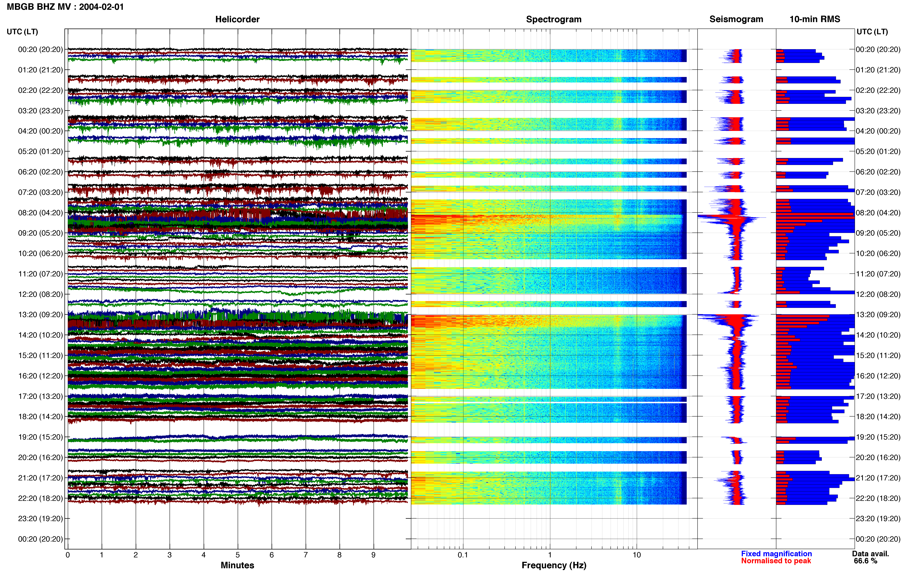Click frequency tick label '10' on spectrogram axis
This screenshot has height=578, width=924.
[637, 555]
